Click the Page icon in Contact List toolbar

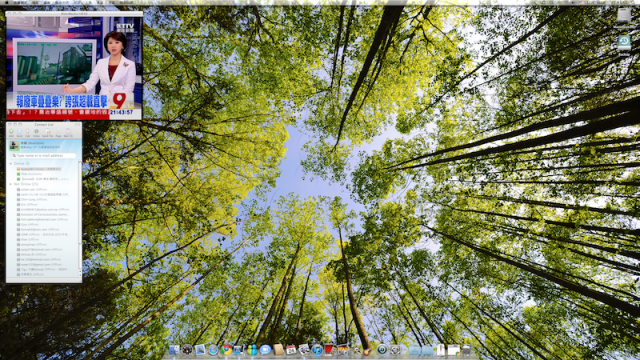click(58, 132)
